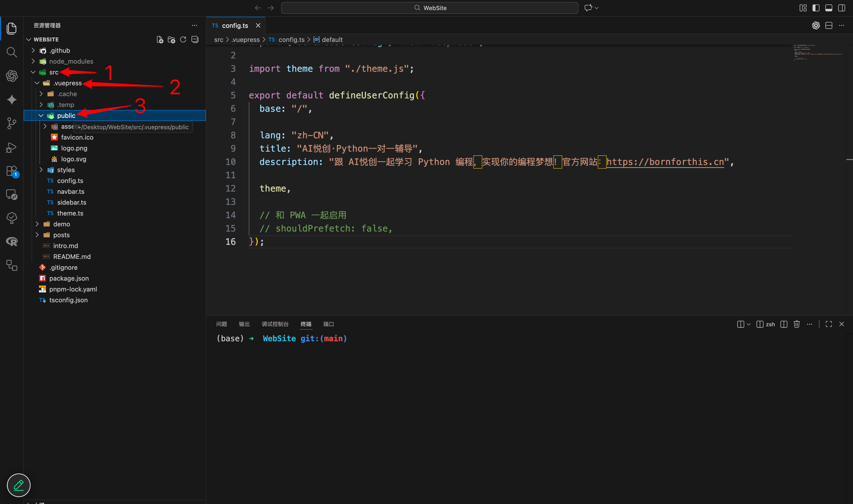Open the sparkle AI assistant view
Screen dimensions: 853x504
tap(12, 100)
